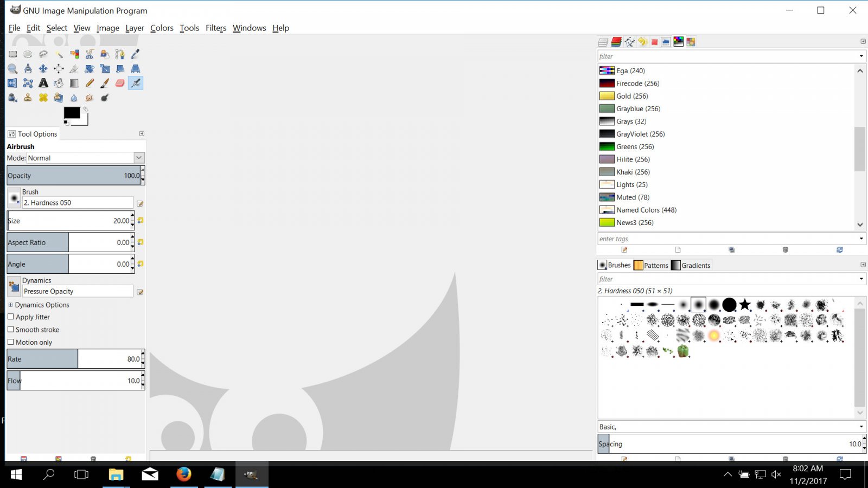Select the Color Picker tool

(136, 54)
